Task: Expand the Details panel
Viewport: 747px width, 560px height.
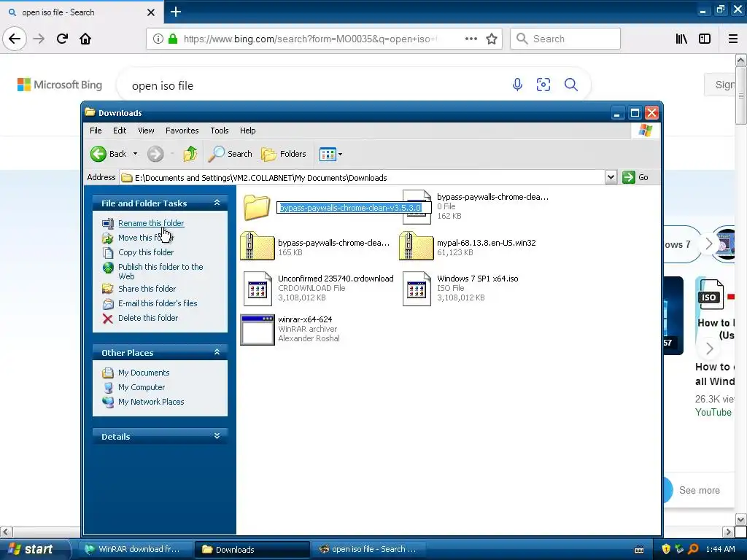Action: (217, 436)
